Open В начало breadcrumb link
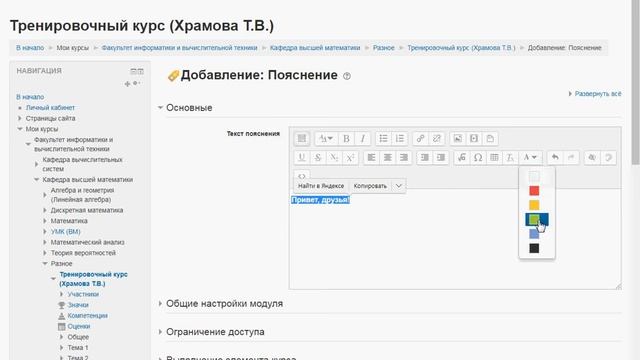Viewport: 640px width, 360px height. coord(30,48)
